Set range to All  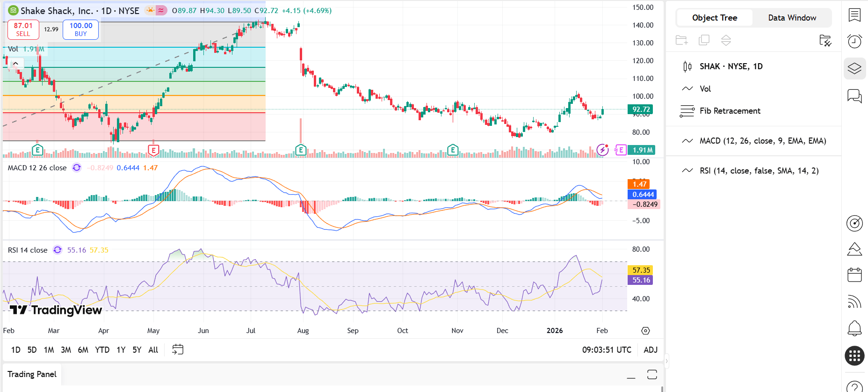click(153, 350)
